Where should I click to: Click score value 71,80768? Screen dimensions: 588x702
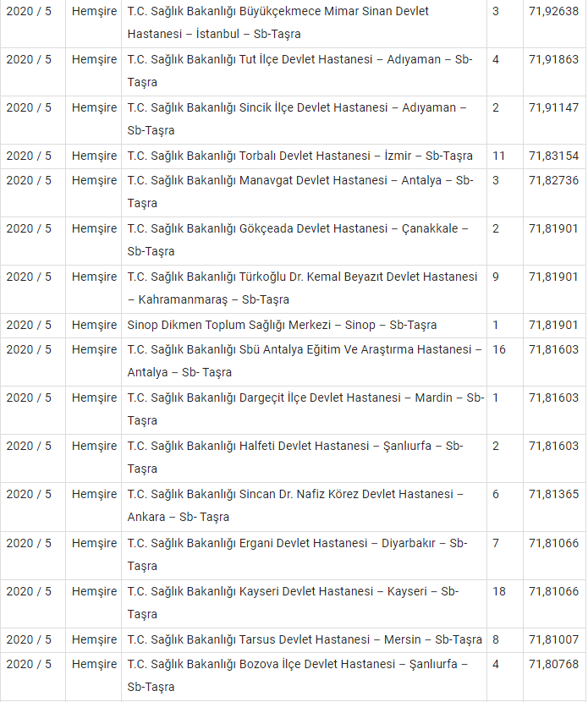coord(553,664)
